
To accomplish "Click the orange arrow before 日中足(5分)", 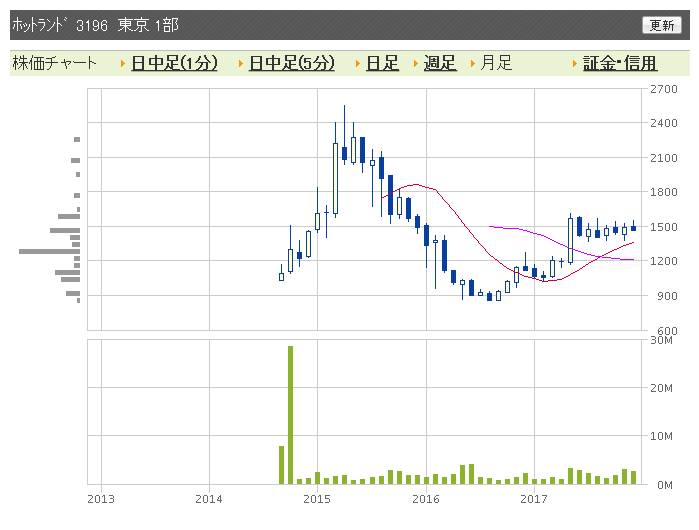I will coord(240,64).
